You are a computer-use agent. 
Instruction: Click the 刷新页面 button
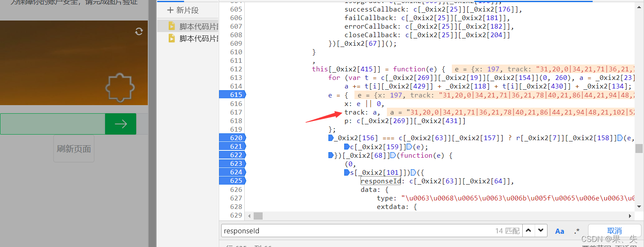(x=74, y=149)
